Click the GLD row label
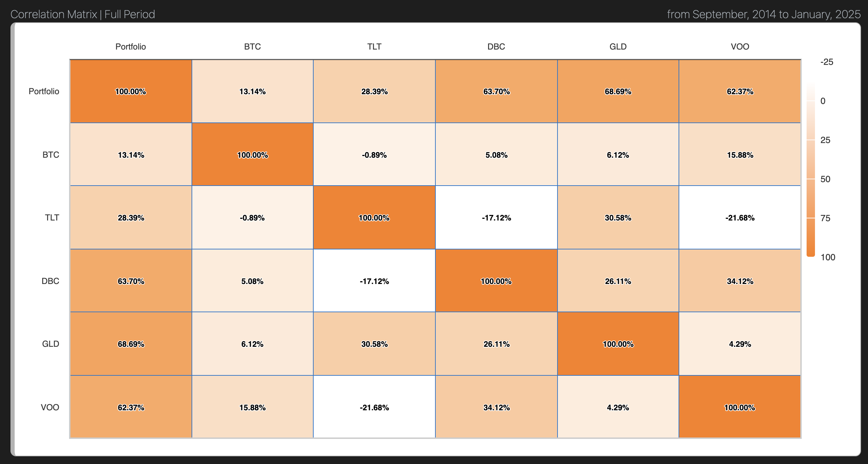868x464 pixels. tap(51, 344)
